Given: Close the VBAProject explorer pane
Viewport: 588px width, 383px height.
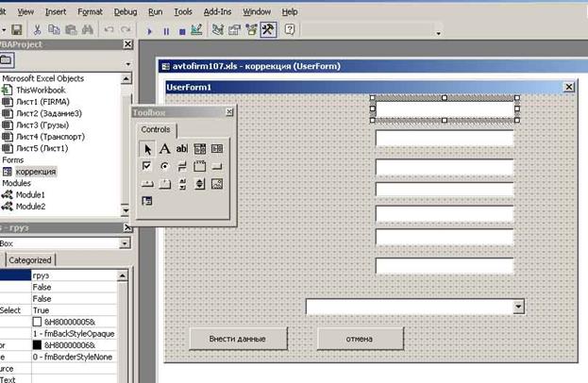Looking at the screenshot, I should pos(127,44).
